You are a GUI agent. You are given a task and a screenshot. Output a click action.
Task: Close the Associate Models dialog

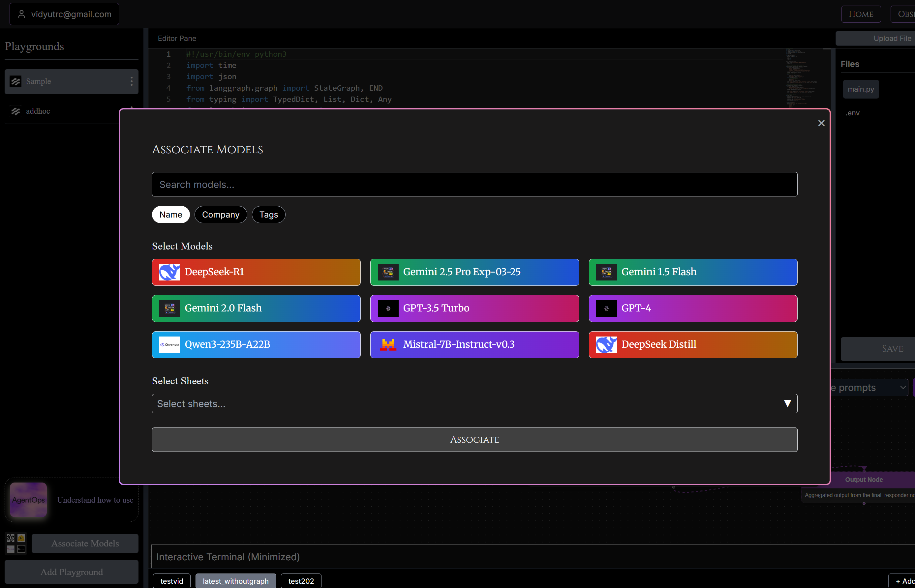(821, 123)
